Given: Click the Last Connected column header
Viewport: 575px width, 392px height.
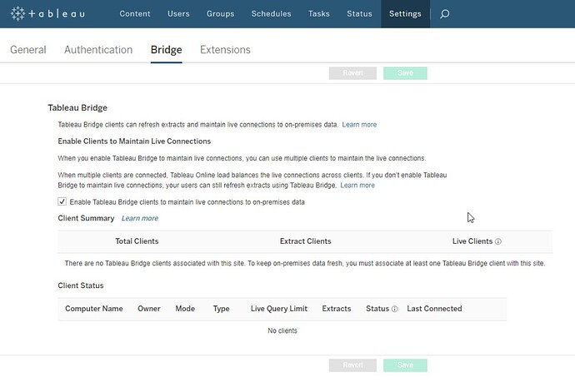Looking at the screenshot, I should (434, 309).
